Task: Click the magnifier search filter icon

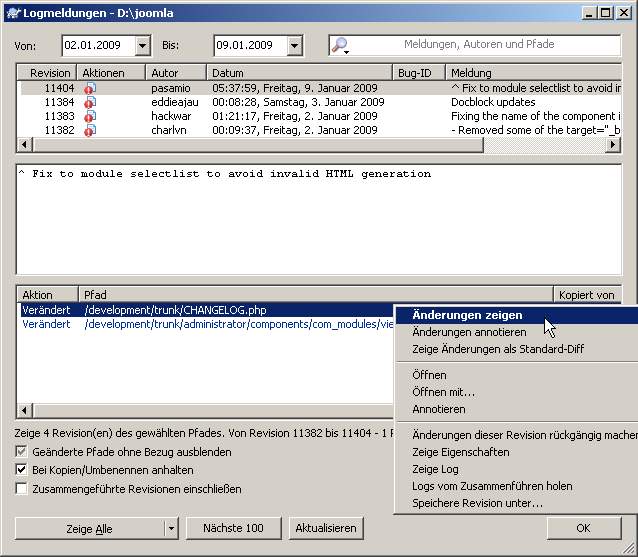Action: click(x=340, y=45)
